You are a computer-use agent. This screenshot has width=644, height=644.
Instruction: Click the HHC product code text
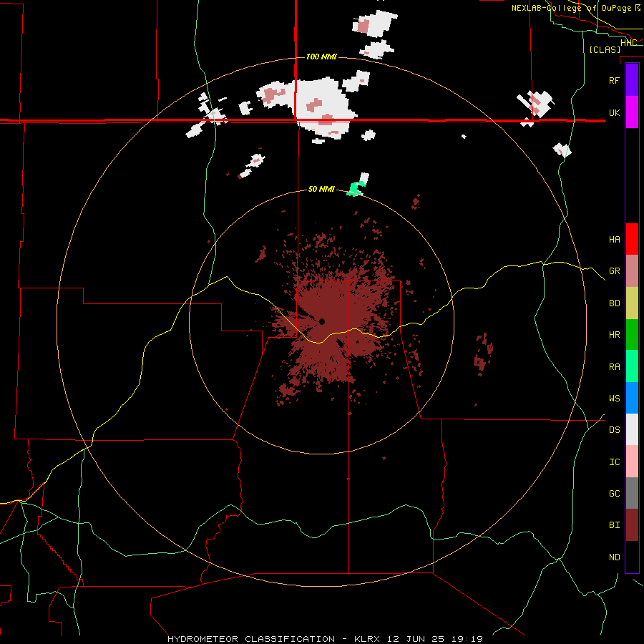(x=628, y=43)
